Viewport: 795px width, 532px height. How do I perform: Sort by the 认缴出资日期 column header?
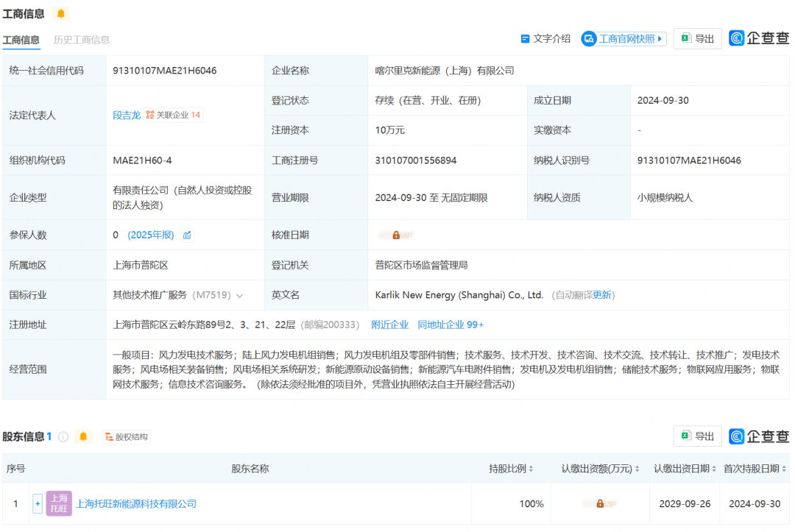pyautogui.click(x=685, y=469)
